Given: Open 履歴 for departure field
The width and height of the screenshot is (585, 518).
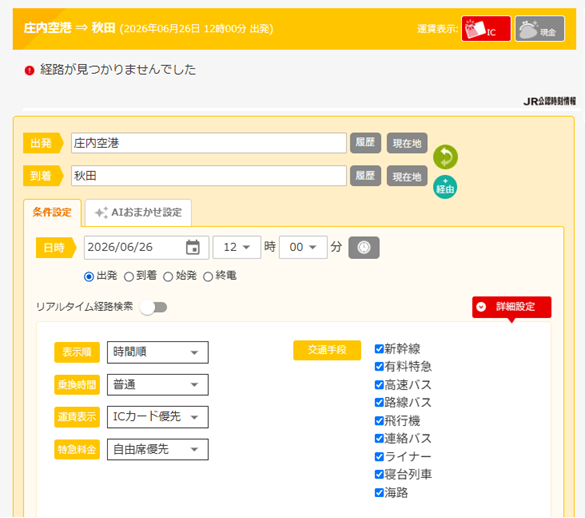Looking at the screenshot, I should [x=365, y=143].
